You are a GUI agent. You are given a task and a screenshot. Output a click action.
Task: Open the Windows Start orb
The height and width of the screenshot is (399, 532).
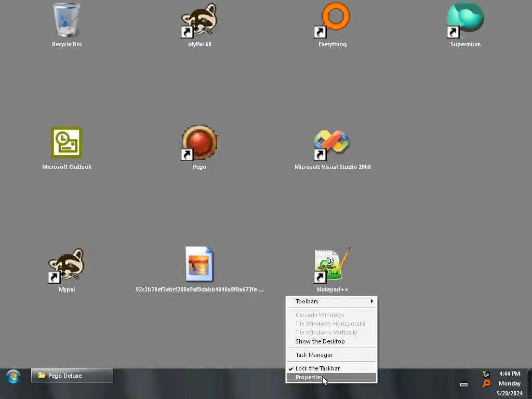point(13,377)
